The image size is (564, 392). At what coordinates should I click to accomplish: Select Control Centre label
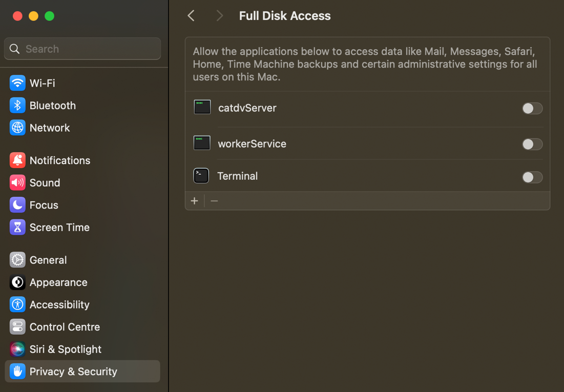(65, 327)
